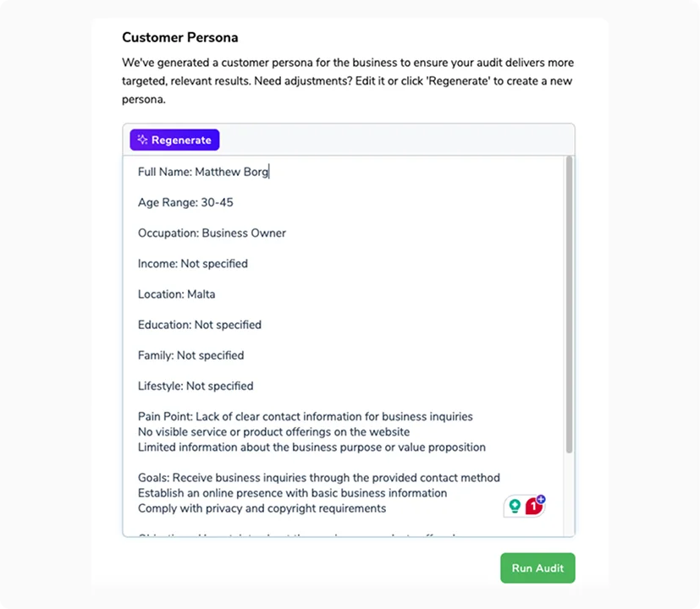Click the red badge showing 1
Screen dimensions: 700x609
532,507
